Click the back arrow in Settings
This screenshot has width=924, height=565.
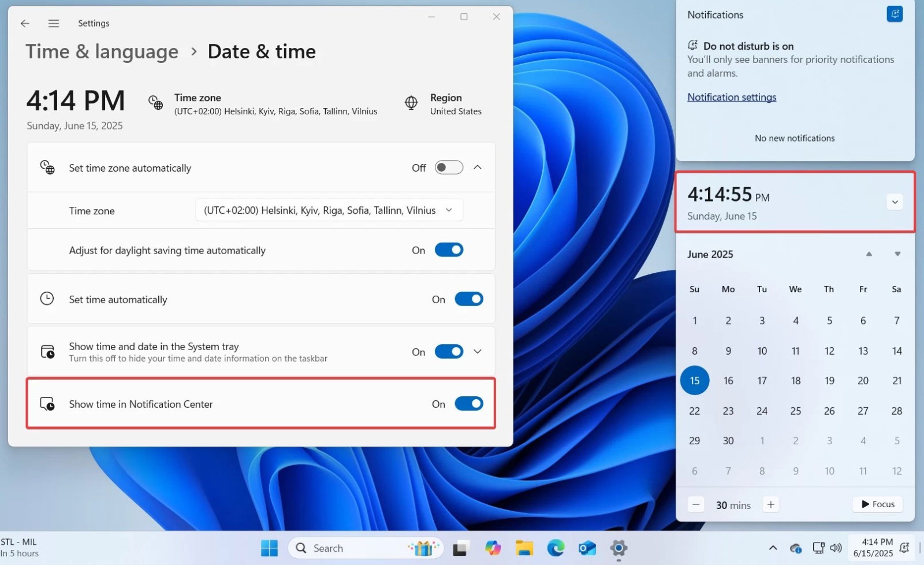(x=25, y=23)
